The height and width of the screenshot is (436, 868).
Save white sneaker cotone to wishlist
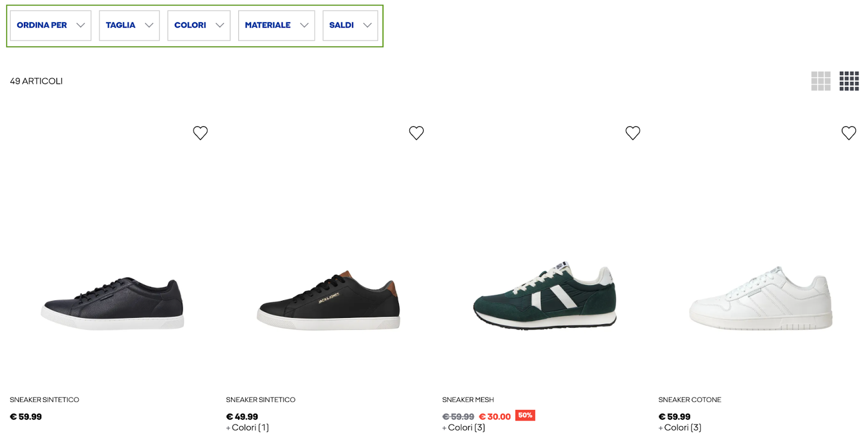pos(848,133)
